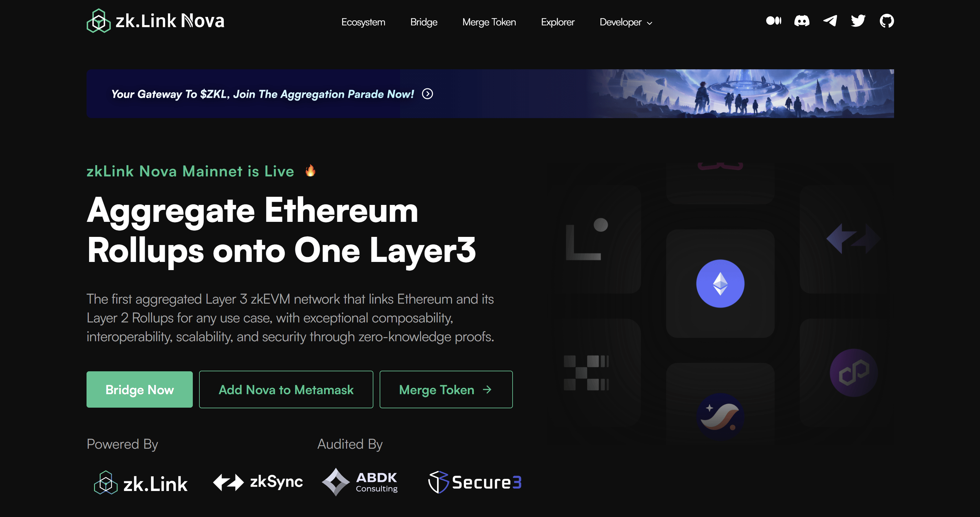
Task: Open the GitHub icon link
Action: tap(887, 21)
